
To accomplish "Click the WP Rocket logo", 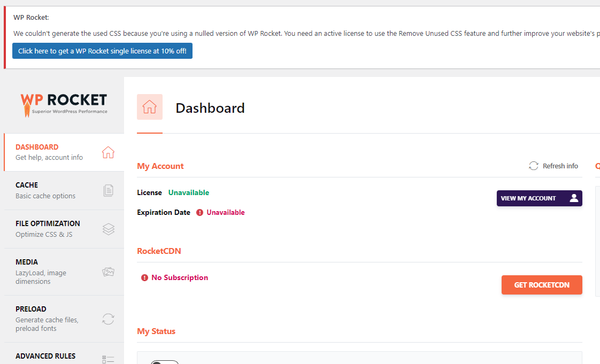I will 64,104.
